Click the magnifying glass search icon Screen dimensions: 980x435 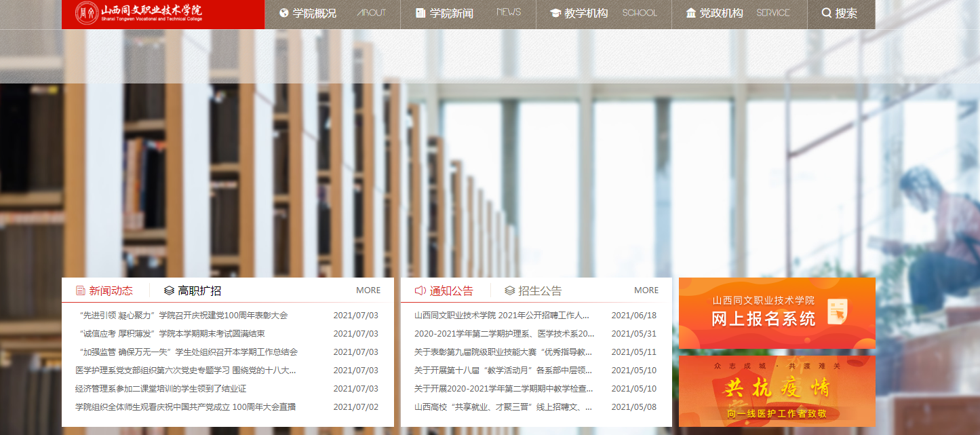[x=826, y=13]
